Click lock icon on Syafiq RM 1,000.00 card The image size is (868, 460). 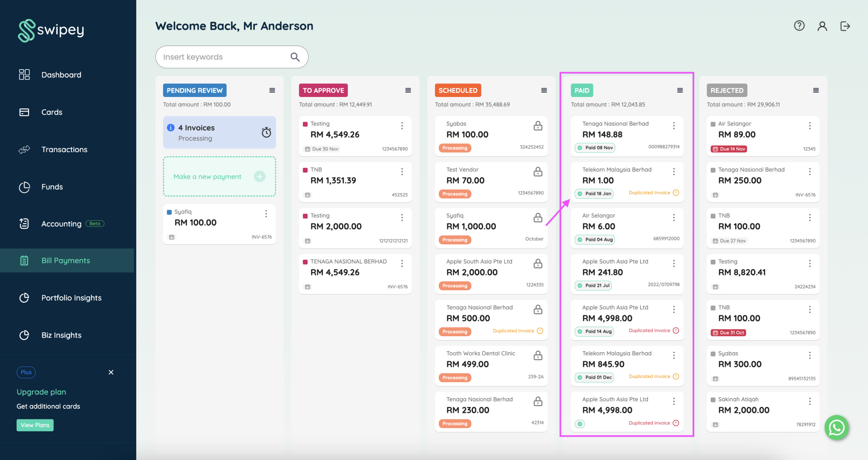click(538, 218)
